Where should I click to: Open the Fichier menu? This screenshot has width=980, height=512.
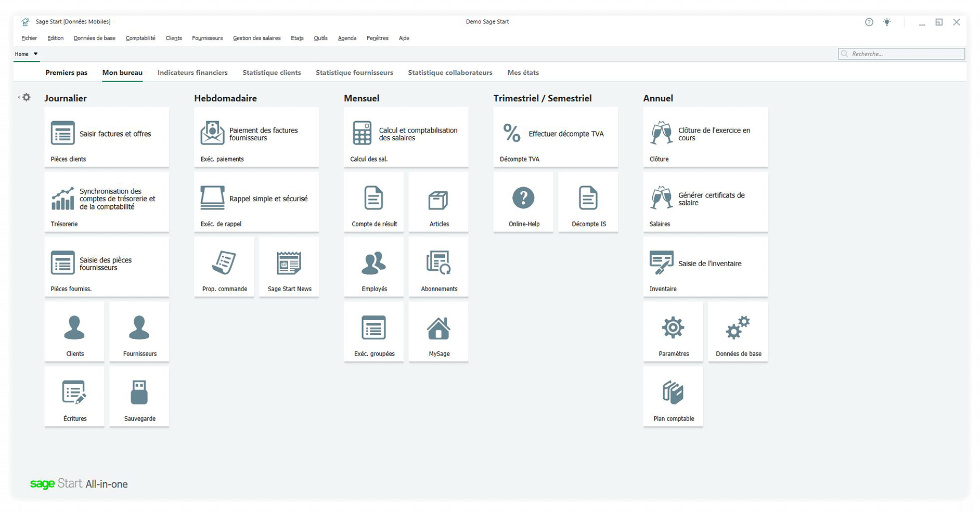click(x=29, y=38)
